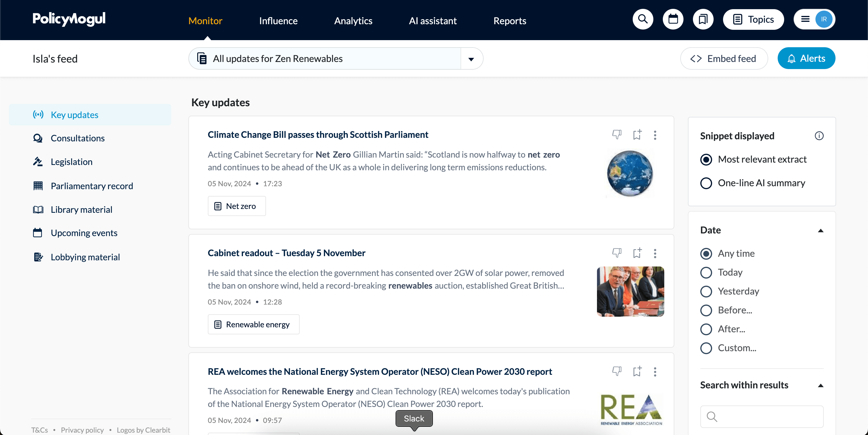Screen dimensions: 868x435
Task: Select One-line AI summary option
Action: [x=706, y=183]
